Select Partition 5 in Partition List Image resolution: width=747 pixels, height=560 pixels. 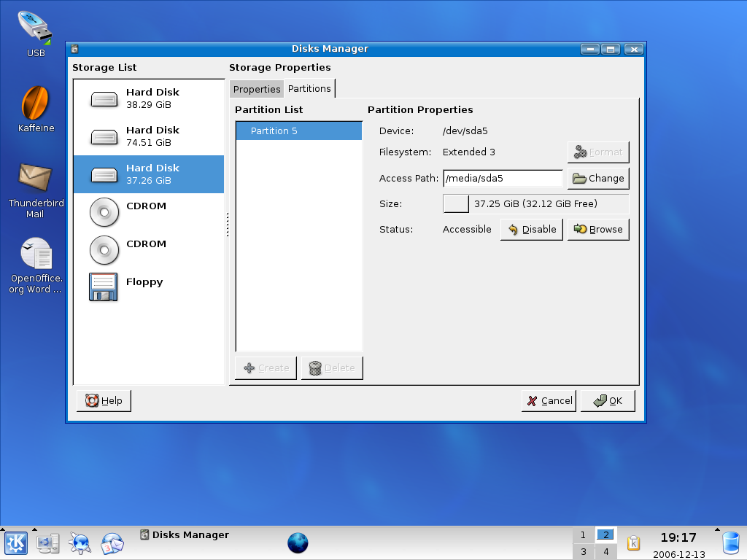pyautogui.click(x=298, y=131)
